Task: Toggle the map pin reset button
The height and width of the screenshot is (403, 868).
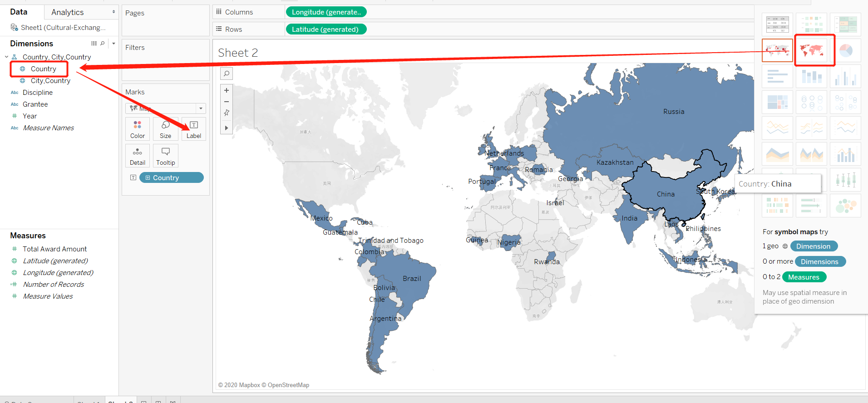Action: (227, 113)
